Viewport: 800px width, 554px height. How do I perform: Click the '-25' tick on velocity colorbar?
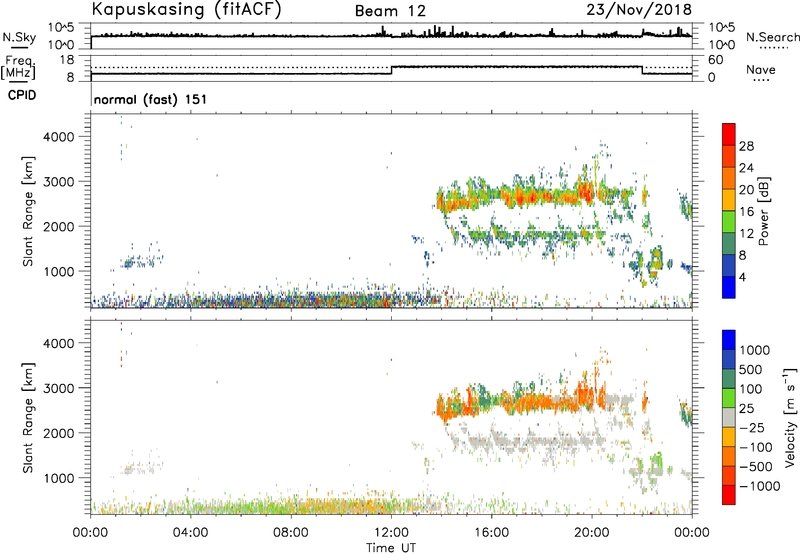pyautogui.click(x=752, y=427)
